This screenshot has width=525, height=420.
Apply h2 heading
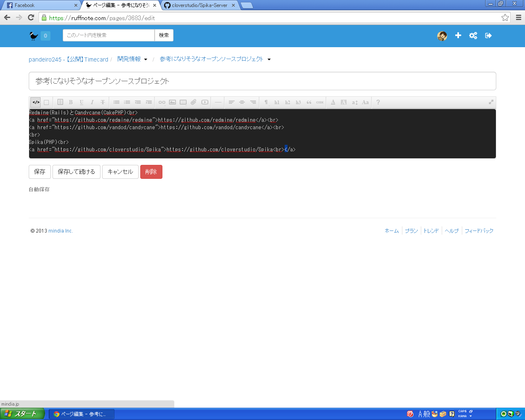pos(288,102)
